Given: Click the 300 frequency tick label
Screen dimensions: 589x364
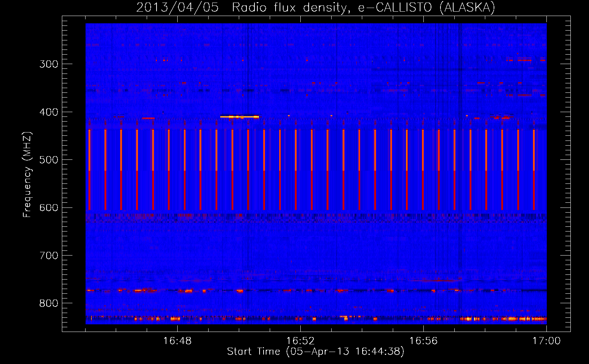Looking at the screenshot, I should [x=49, y=64].
